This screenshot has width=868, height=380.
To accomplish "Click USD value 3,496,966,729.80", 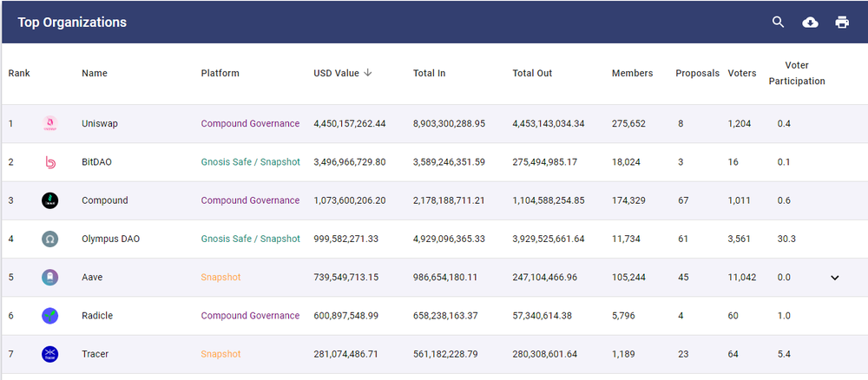I will 350,162.
